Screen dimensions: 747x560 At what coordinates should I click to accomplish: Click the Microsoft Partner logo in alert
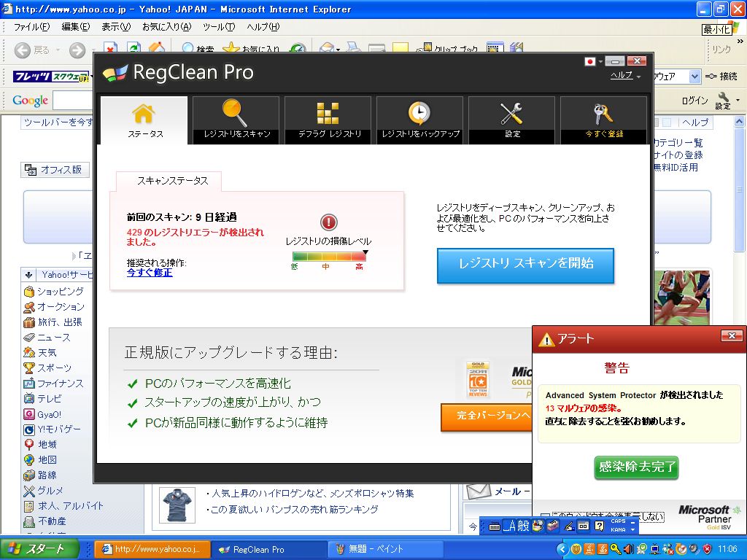click(710, 517)
